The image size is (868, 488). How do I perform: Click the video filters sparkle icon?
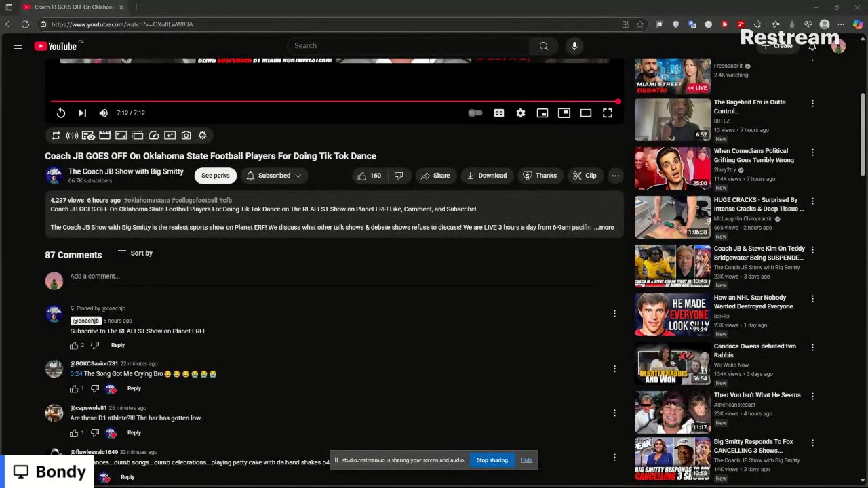(170, 136)
